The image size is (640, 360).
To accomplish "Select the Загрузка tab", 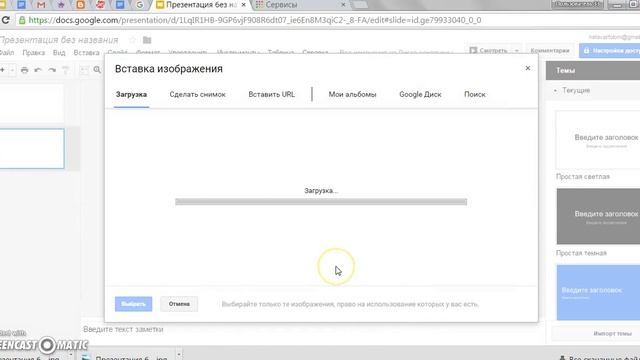I will (131, 94).
